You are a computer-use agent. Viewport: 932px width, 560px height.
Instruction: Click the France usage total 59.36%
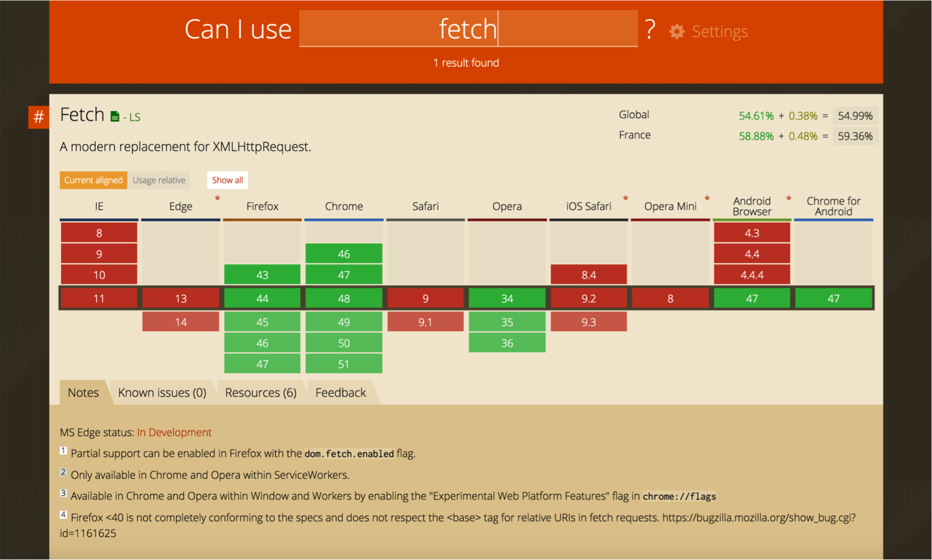(855, 136)
